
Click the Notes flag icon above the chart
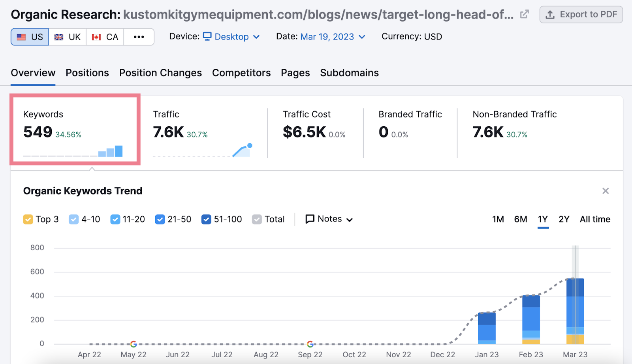310,219
